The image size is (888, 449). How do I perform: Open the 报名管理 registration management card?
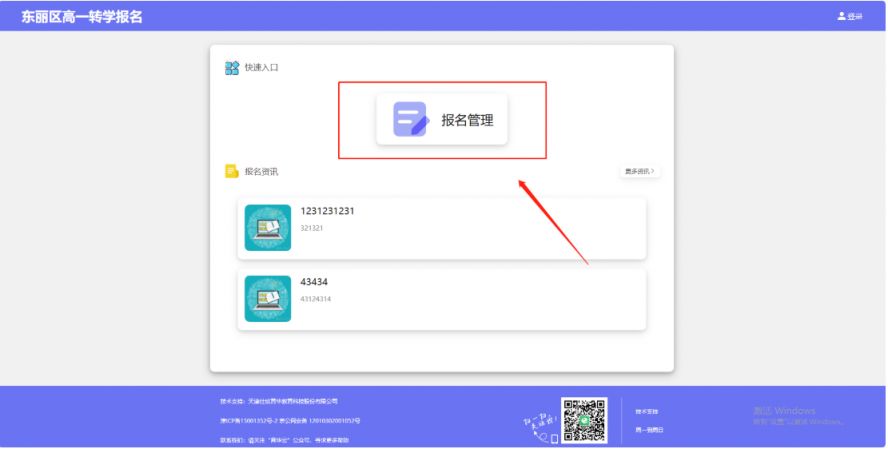[442, 119]
